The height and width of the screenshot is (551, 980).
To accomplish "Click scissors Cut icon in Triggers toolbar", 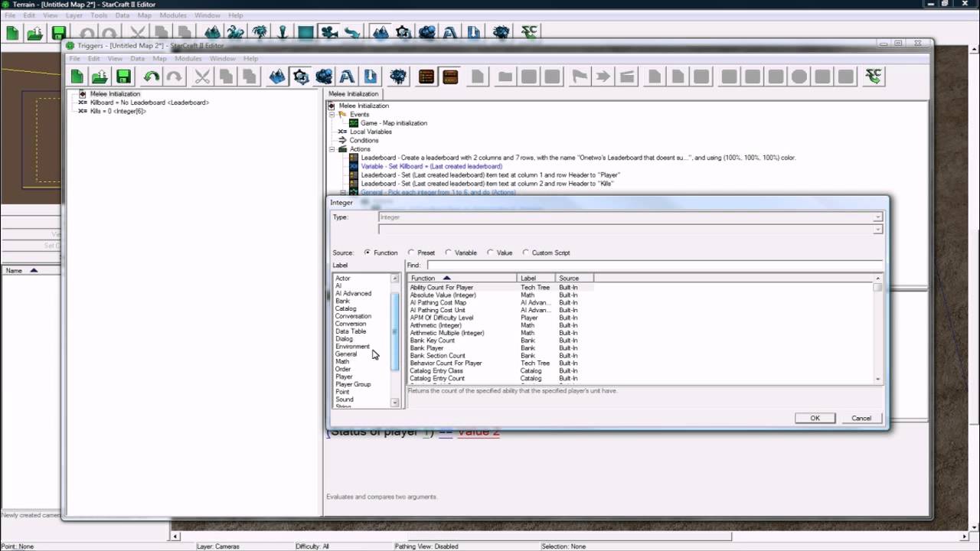I will point(203,77).
